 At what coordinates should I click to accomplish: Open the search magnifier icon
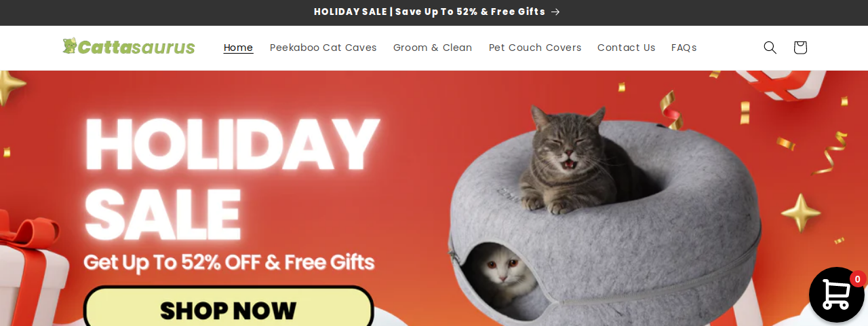click(770, 48)
